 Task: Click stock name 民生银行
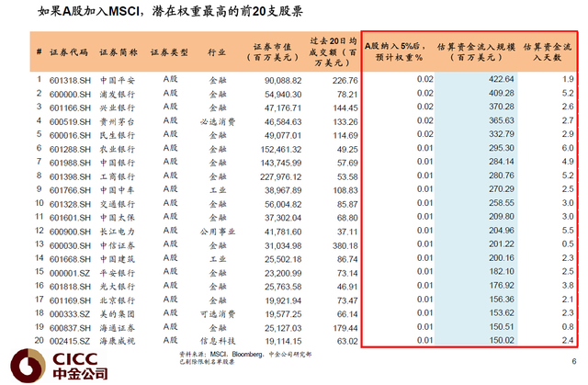118,135
